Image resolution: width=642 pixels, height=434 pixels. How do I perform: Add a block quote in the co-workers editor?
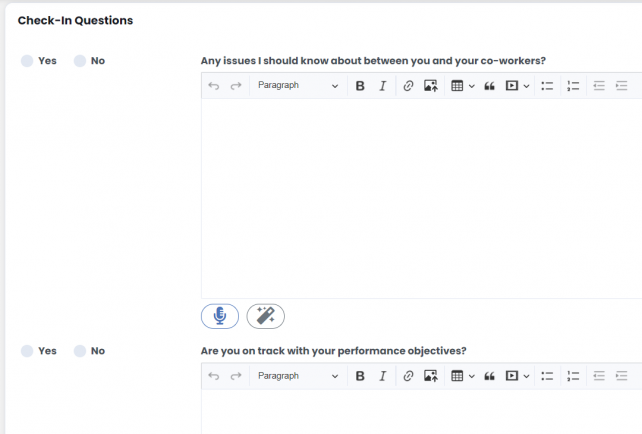point(490,86)
